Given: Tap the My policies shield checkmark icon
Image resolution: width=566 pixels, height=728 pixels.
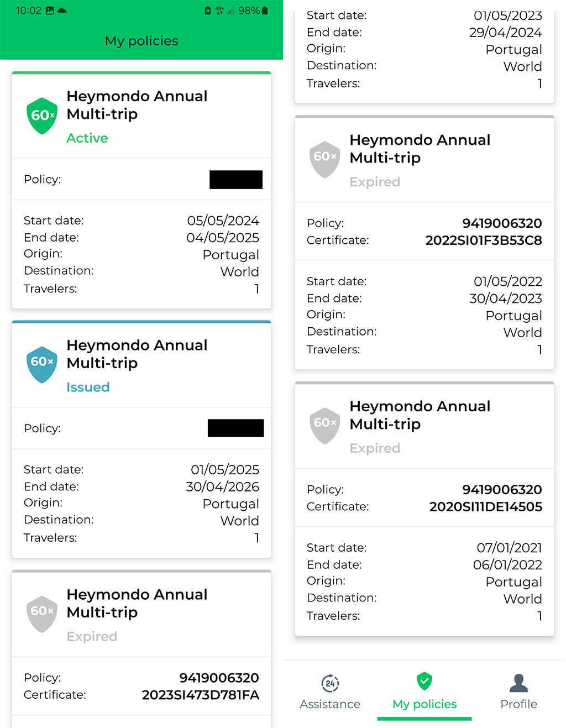Looking at the screenshot, I should pos(424,681).
